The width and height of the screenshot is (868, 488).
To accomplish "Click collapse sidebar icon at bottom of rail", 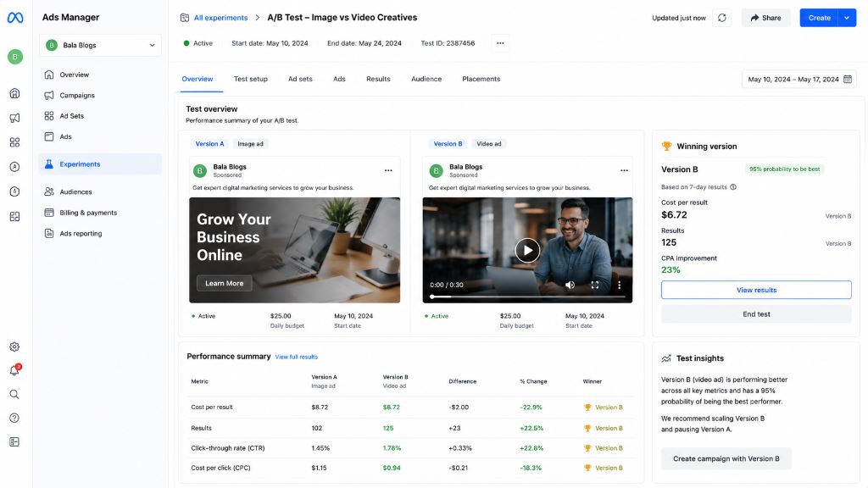I will click(14, 441).
